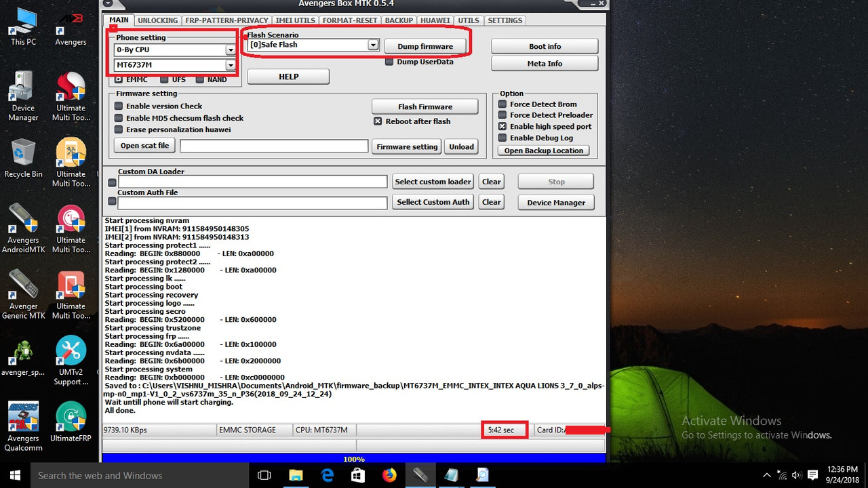The width and height of the screenshot is (868, 488).
Task: Open Device Manager desktop icon
Action: [x=23, y=97]
